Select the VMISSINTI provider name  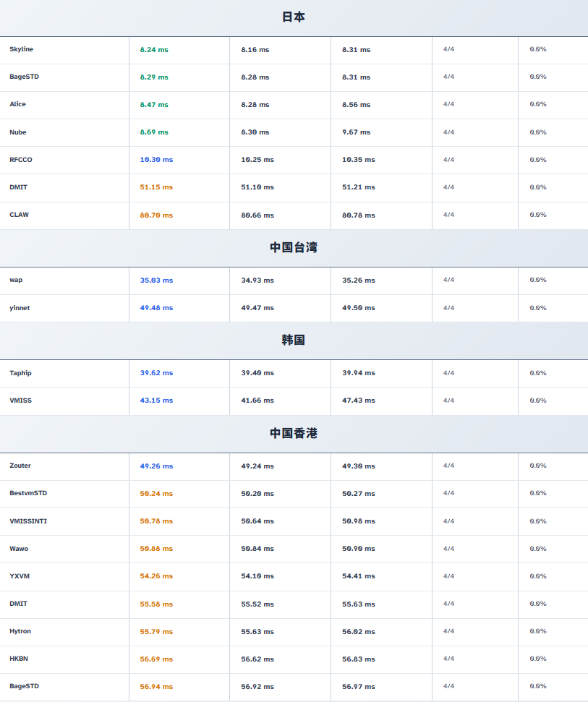coord(28,521)
